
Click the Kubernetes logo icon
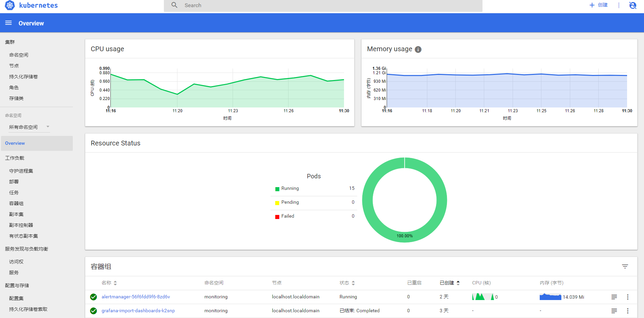(10, 5)
